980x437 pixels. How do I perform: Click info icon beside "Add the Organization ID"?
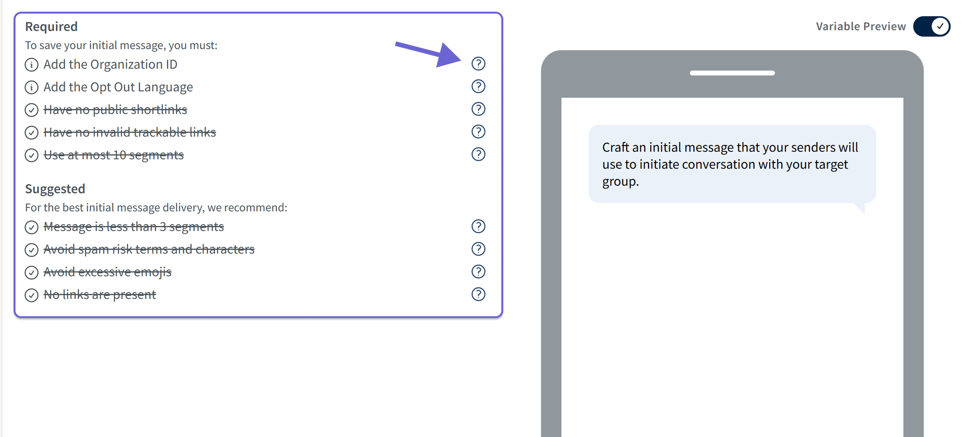(x=31, y=65)
